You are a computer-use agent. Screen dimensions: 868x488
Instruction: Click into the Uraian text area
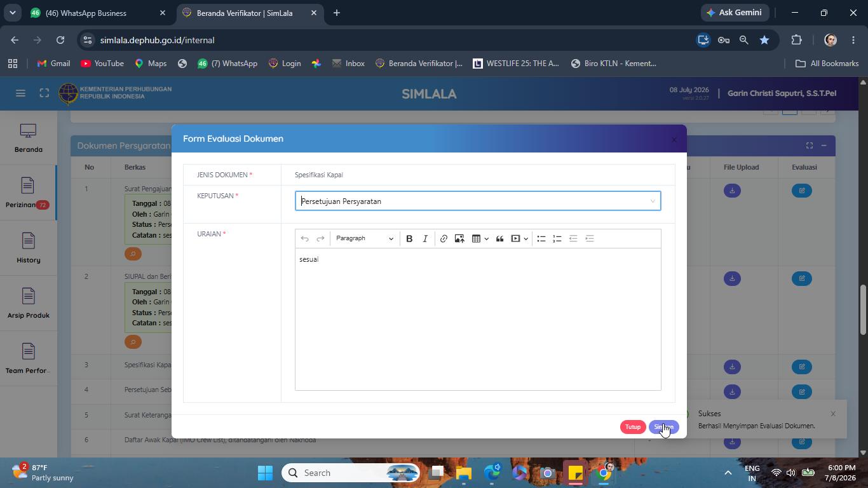tap(478, 319)
